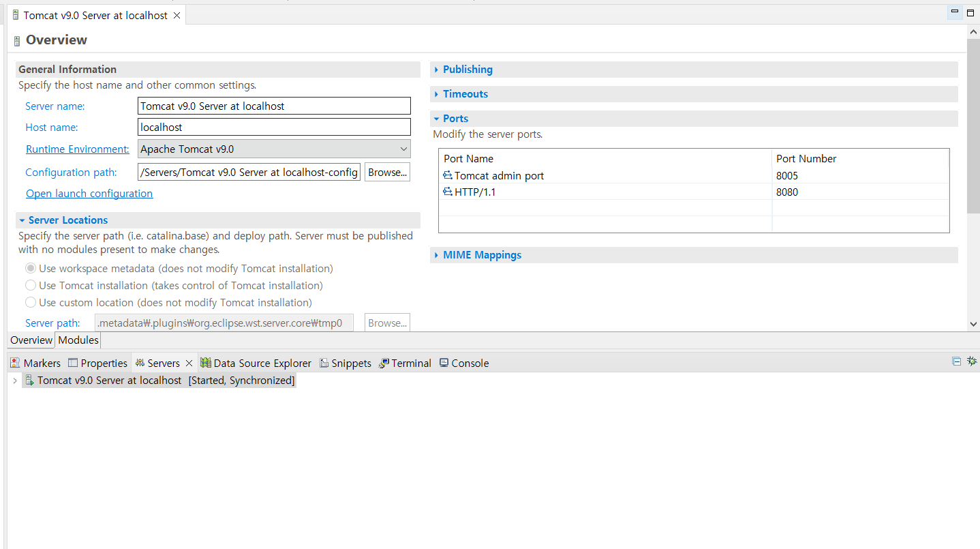Screen dimensions: 980x549
Task: Select Use Tomcat installation radio button
Action: point(31,285)
